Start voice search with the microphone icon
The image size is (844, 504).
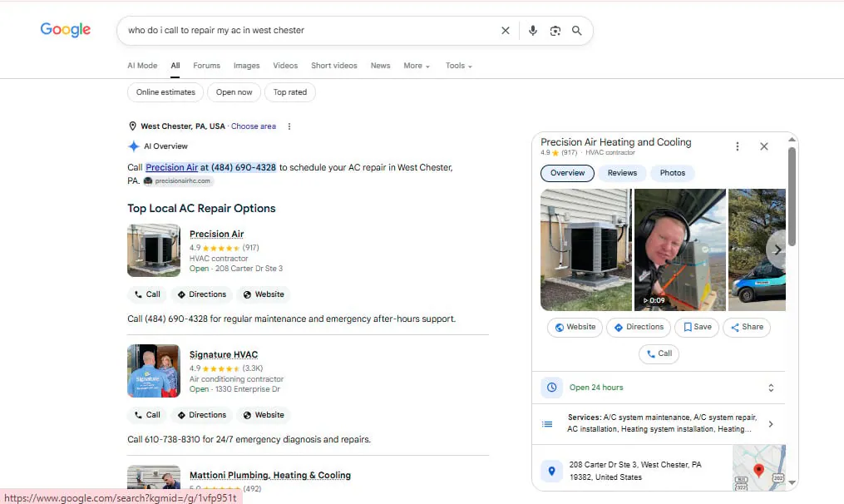coord(532,31)
